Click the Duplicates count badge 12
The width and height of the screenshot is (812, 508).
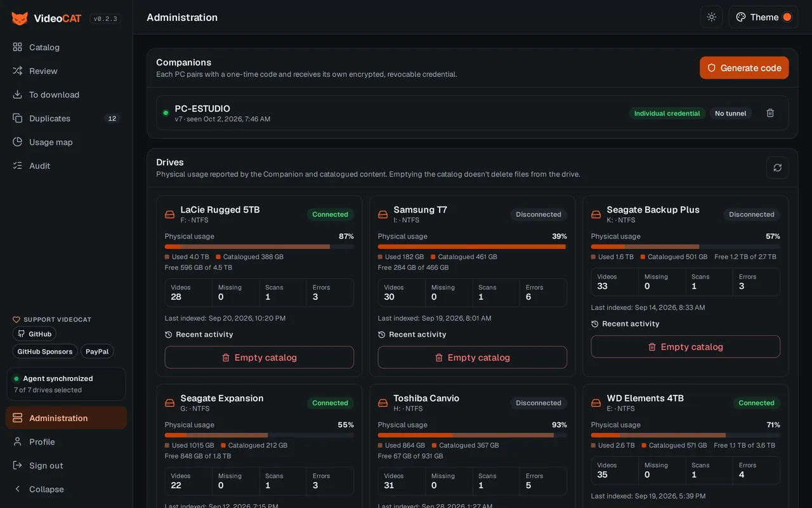pos(112,118)
